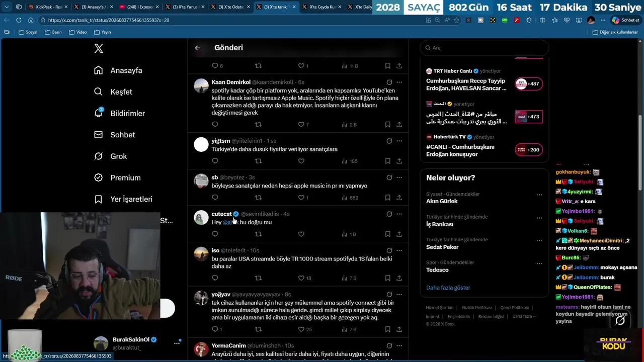Open more options on yigtsrn's post
644x362 pixels.
pyautogui.click(x=399, y=141)
